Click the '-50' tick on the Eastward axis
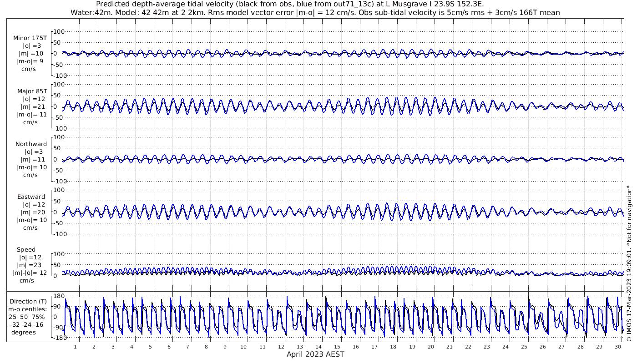The width and height of the screenshot is (637, 364). click(59, 223)
